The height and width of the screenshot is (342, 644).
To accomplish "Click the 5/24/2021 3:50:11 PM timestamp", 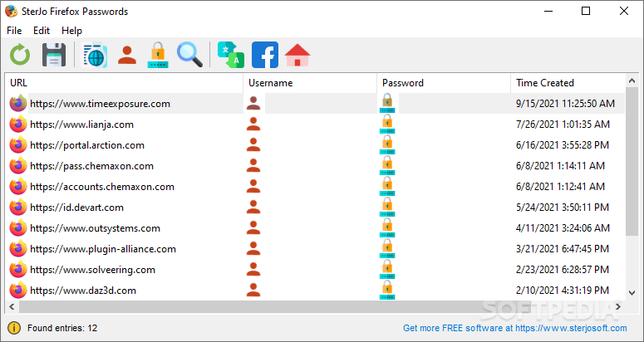I will (x=563, y=208).
